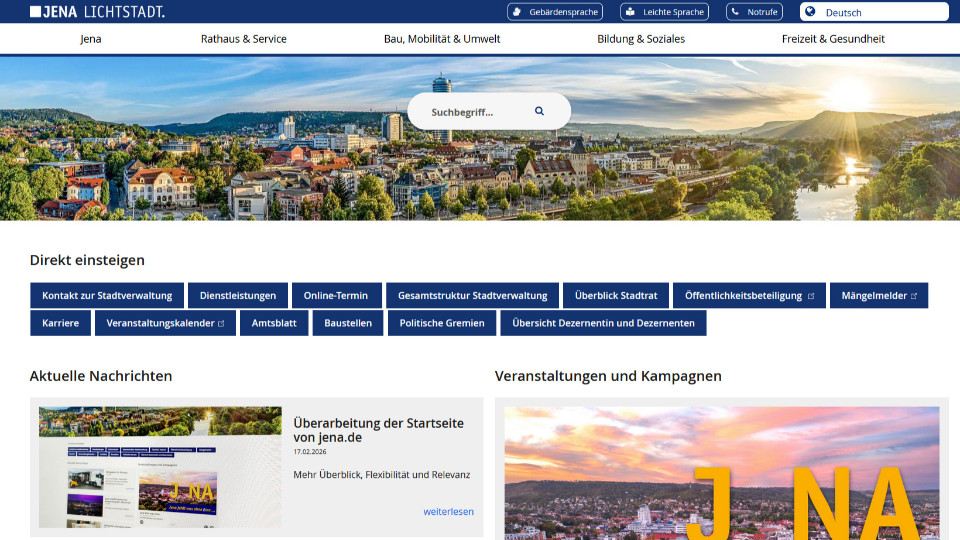Open Übersicht Dezernentin und Dezernenten
This screenshot has width=960, height=540.
click(x=604, y=323)
